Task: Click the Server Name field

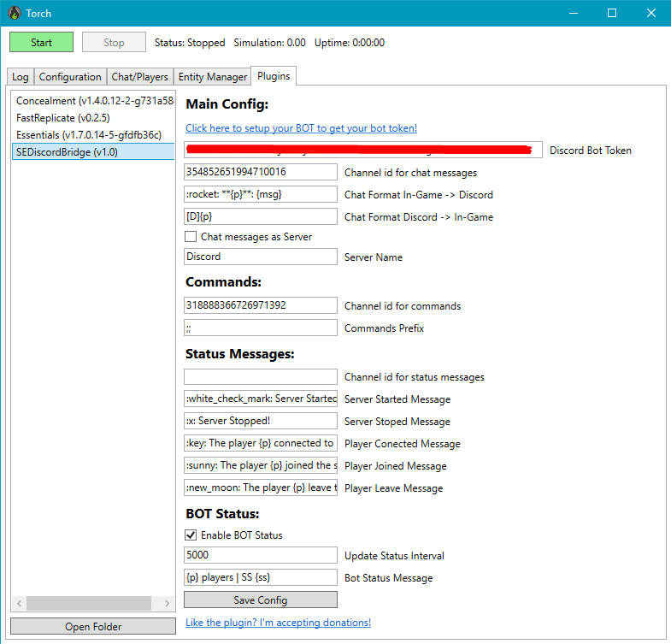Action: [x=261, y=257]
